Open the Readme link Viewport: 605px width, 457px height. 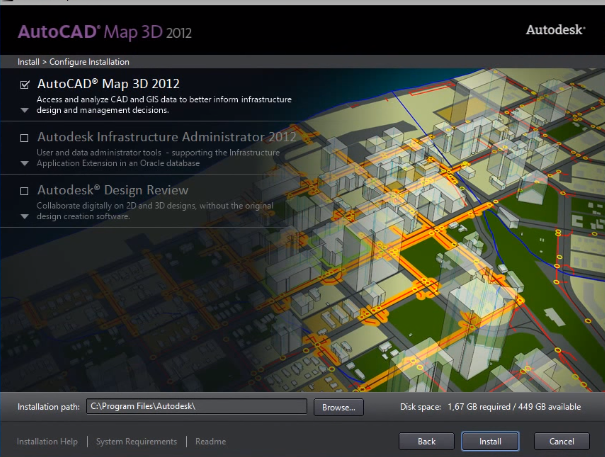tap(211, 442)
